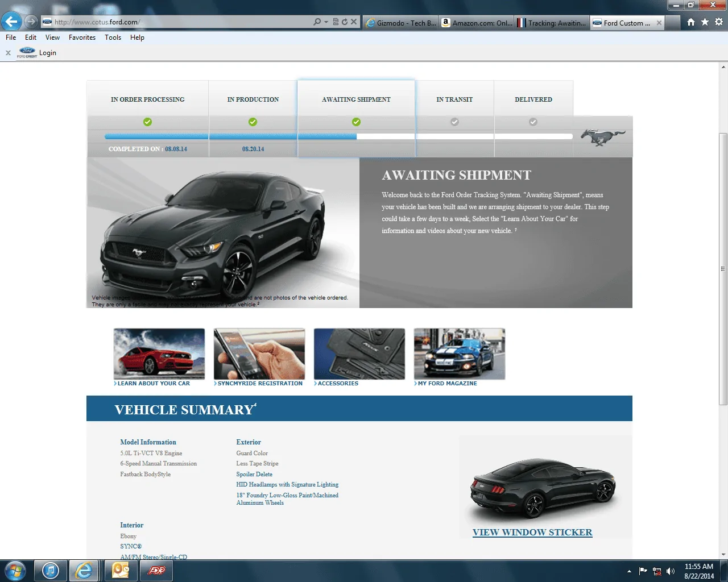Open the ADP app from taskbar
This screenshot has width=728, height=582.
(156, 571)
